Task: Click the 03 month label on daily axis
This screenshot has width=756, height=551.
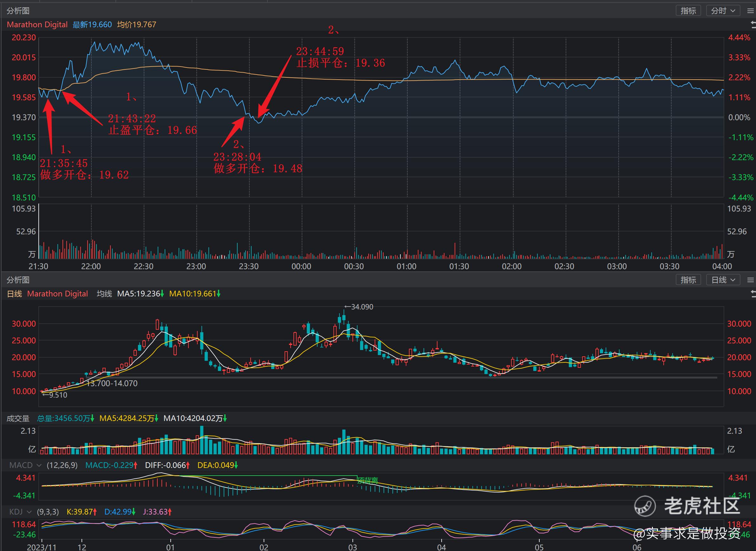Action: [x=352, y=547]
